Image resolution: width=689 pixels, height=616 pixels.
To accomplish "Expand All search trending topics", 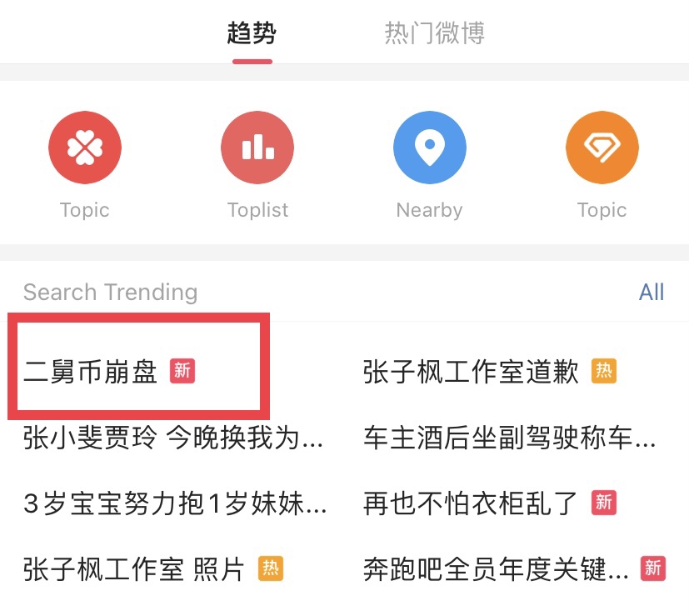I will [x=652, y=293].
